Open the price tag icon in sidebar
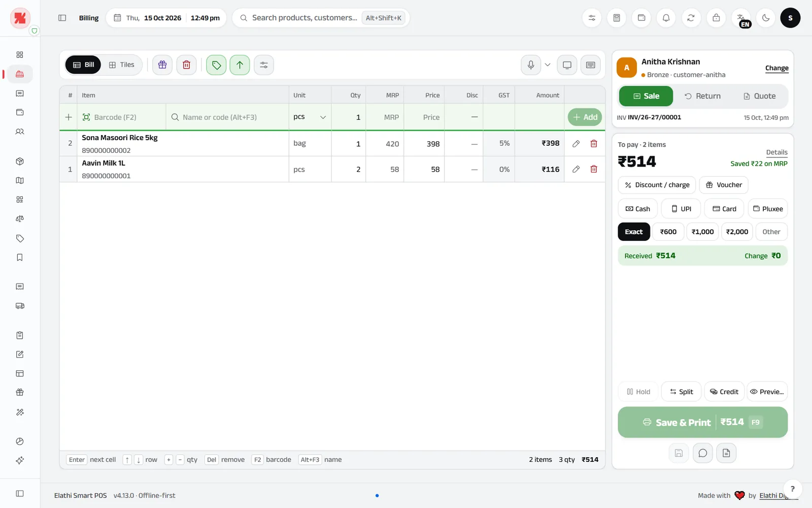The height and width of the screenshot is (508, 812). coord(20,238)
